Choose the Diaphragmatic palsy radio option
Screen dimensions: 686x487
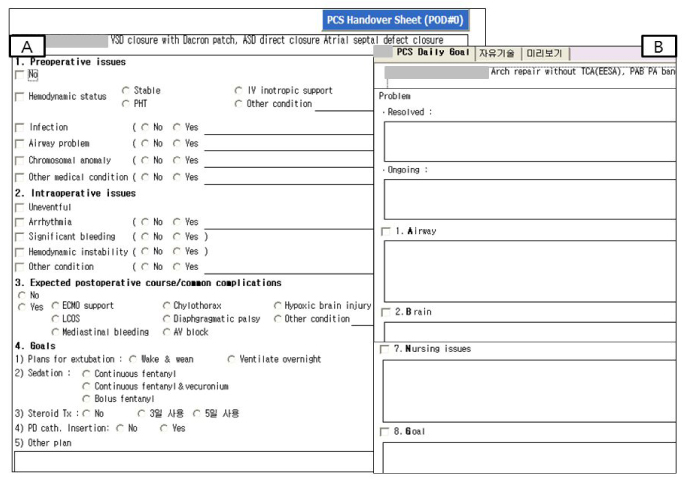167,319
